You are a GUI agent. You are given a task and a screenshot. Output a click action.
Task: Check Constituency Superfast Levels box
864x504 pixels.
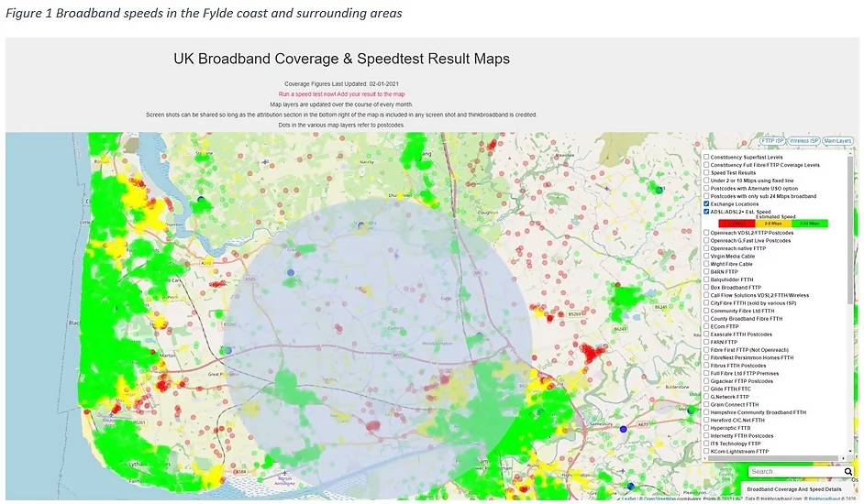(x=706, y=157)
